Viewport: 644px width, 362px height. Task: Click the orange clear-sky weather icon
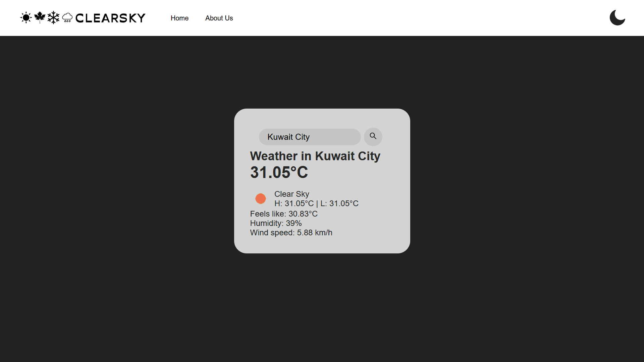[261, 198]
